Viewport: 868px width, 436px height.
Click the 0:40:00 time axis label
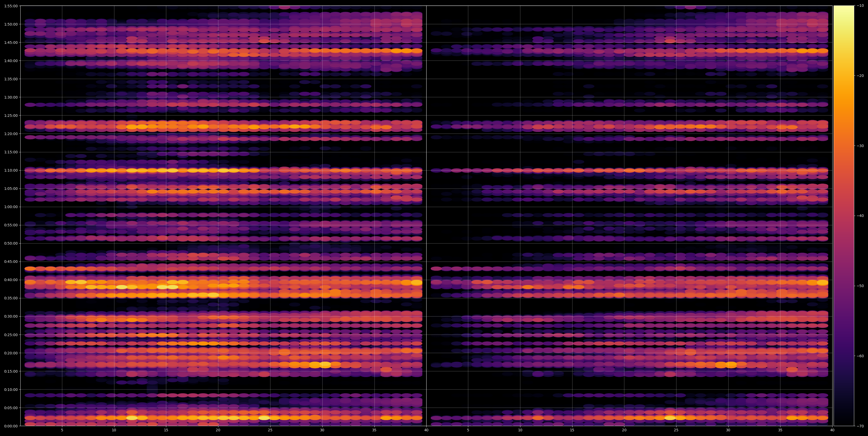(x=11, y=280)
